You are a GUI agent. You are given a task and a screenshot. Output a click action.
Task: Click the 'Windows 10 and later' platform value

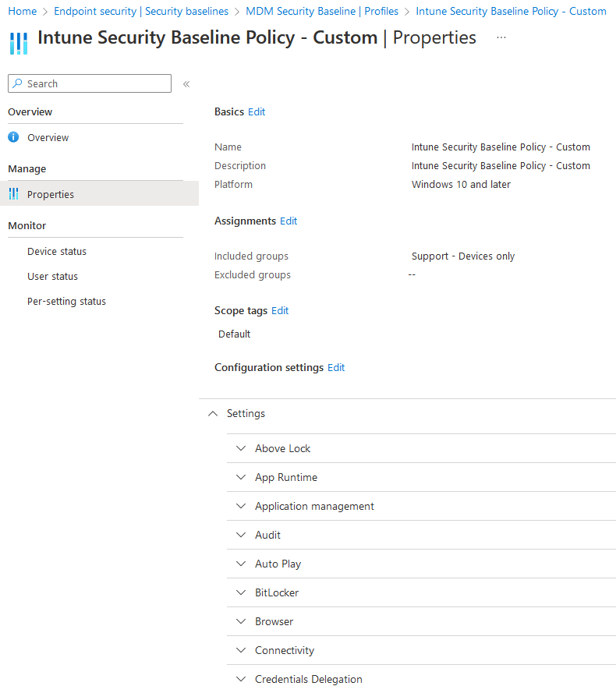461,184
